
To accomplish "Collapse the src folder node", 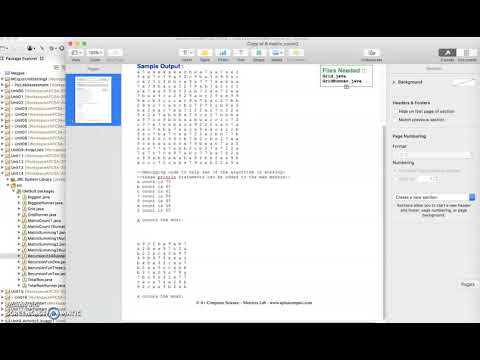I will pyautogui.click(x=8, y=185).
